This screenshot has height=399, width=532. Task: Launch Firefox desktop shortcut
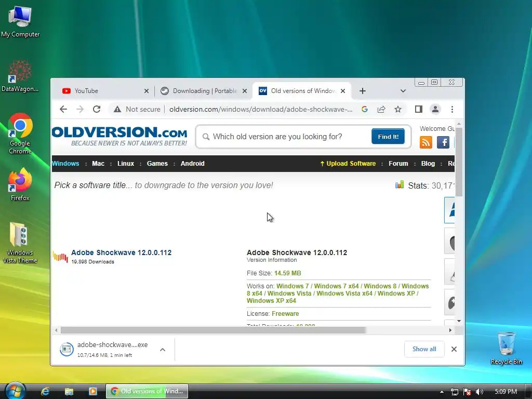[x=20, y=184]
